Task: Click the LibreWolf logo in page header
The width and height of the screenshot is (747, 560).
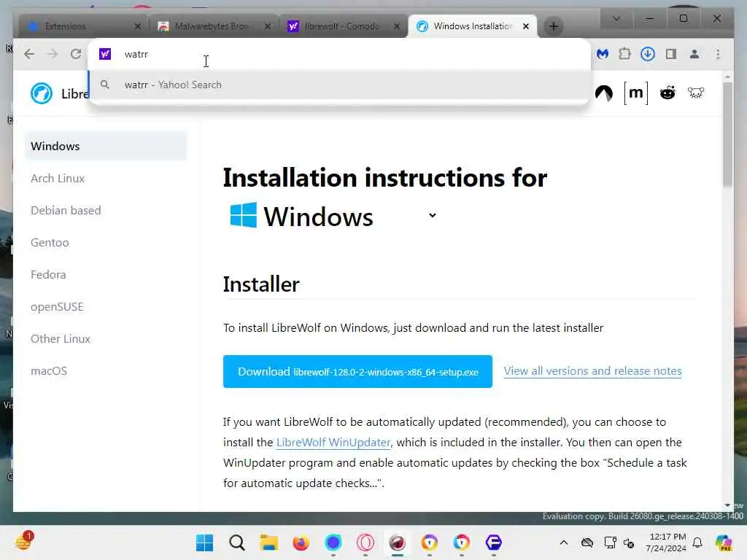Action: coord(42,93)
